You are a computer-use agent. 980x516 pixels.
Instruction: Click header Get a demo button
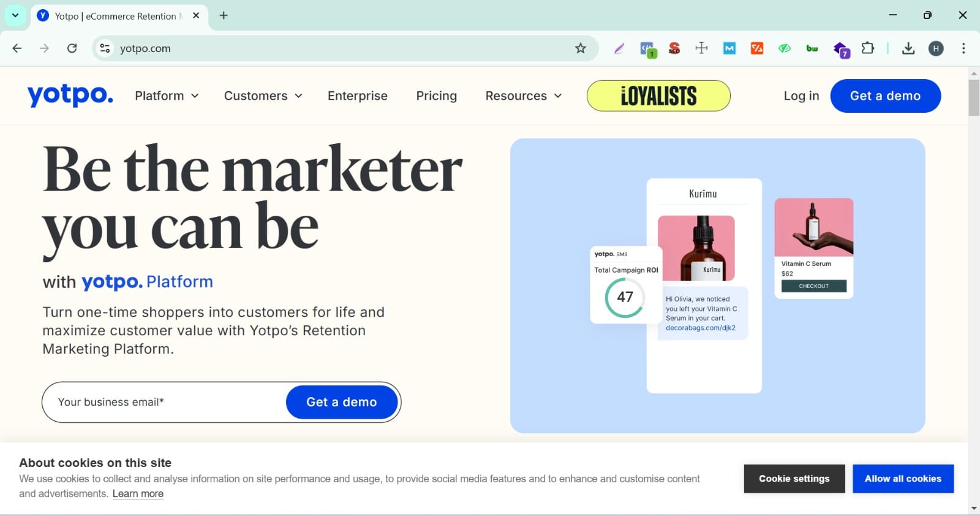point(885,96)
